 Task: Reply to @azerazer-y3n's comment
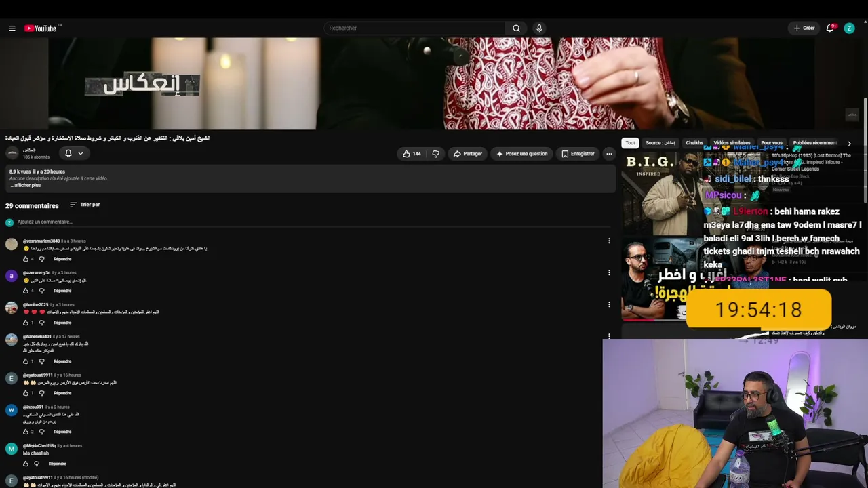[x=62, y=291]
